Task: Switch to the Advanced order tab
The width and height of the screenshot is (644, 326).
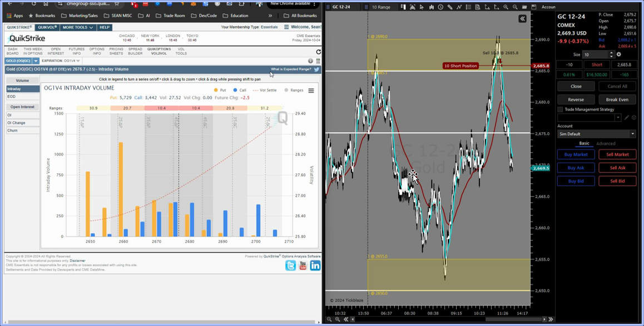Action: point(606,143)
